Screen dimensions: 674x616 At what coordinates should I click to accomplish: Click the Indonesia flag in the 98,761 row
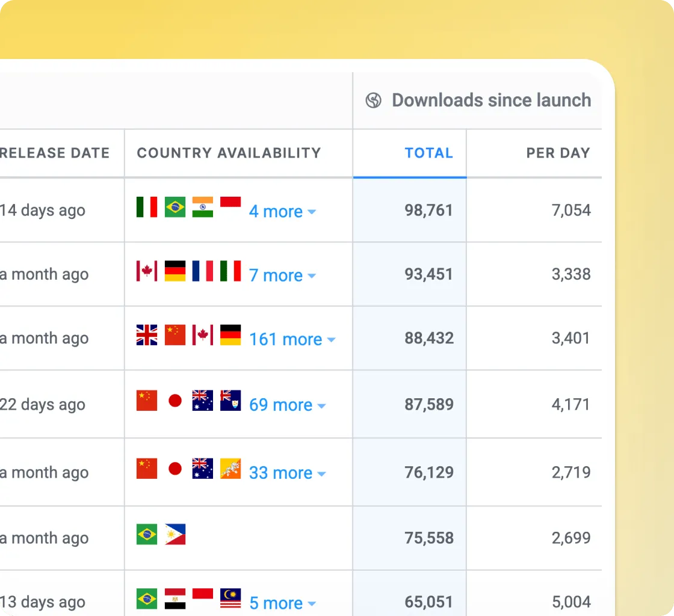230,207
